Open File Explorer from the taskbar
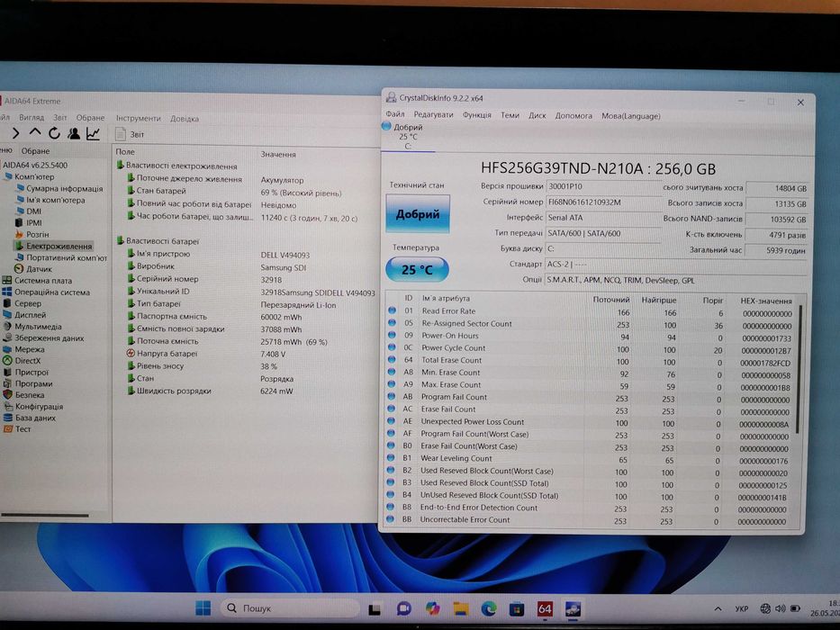This screenshot has width=840, height=630. (460, 608)
